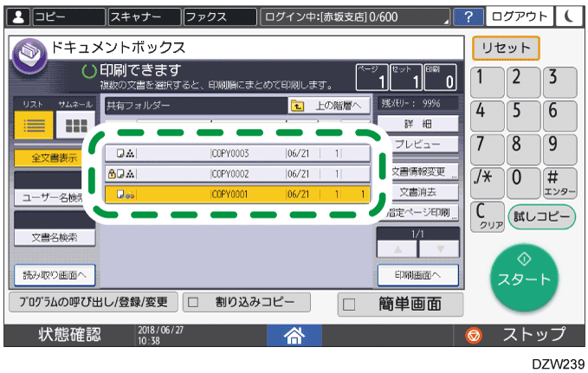
Task: Tap the ./* key
Action: [x=488, y=183]
